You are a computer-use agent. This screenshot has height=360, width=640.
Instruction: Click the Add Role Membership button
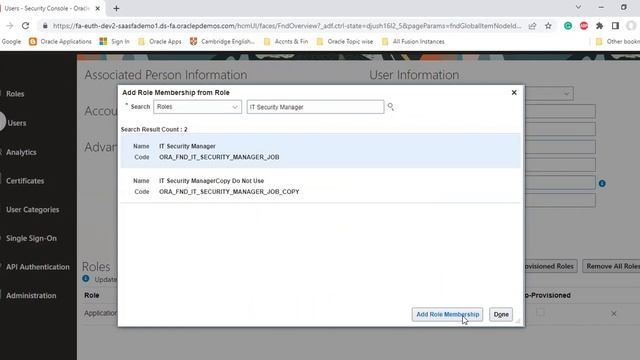(x=447, y=314)
